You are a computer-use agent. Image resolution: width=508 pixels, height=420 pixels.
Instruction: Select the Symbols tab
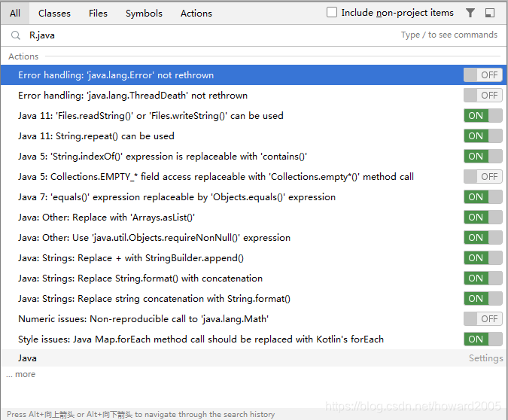[x=144, y=14]
